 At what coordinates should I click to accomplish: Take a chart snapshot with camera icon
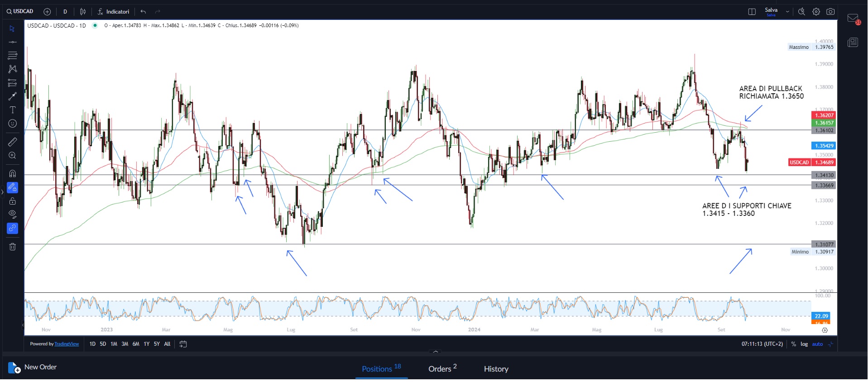point(830,12)
